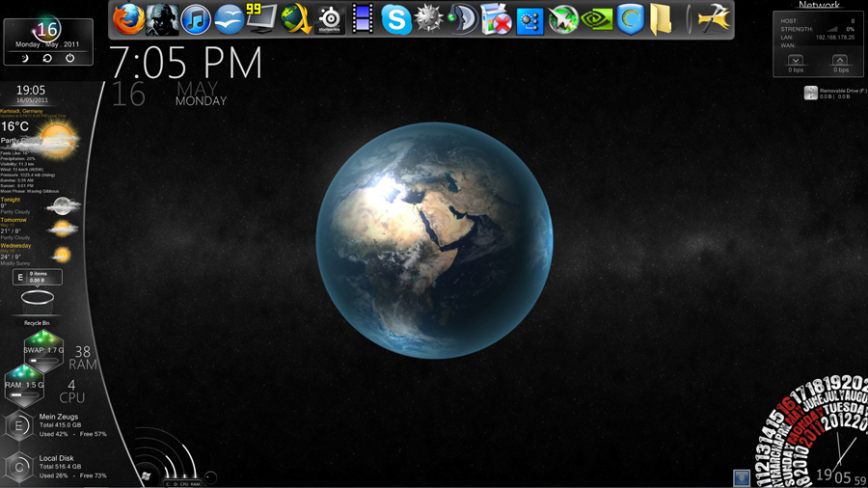Click the 38 RAM percentage text
868x488 pixels.
click(x=83, y=358)
